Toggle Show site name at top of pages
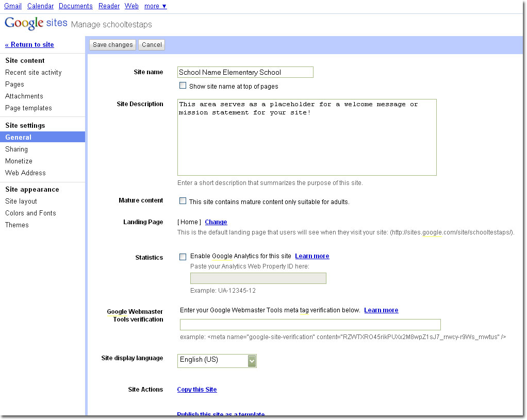This screenshot has height=420, width=527. coord(183,86)
